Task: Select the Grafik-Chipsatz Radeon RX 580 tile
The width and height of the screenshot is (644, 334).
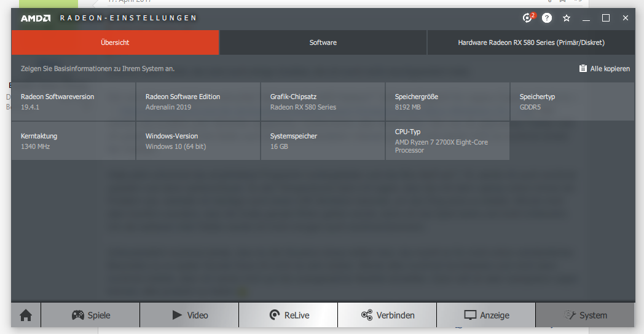Action: pos(323,101)
